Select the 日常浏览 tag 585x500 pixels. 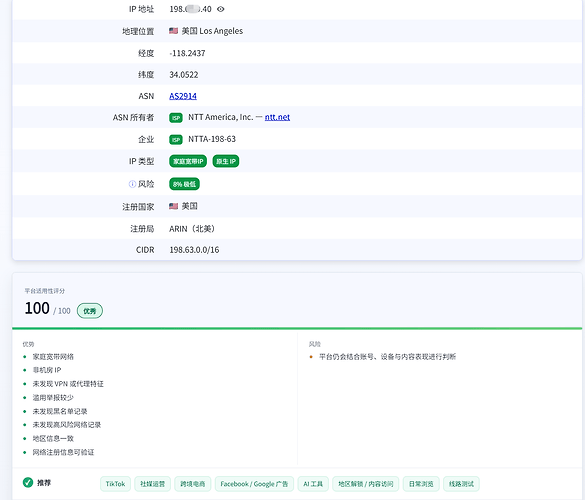(421, 484)
